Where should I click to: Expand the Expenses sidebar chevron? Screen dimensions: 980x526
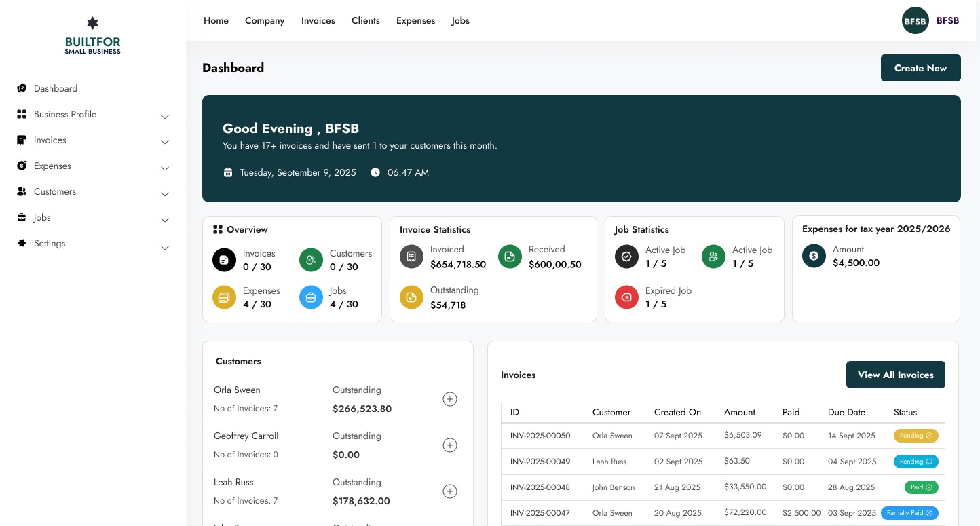point(164,168)
